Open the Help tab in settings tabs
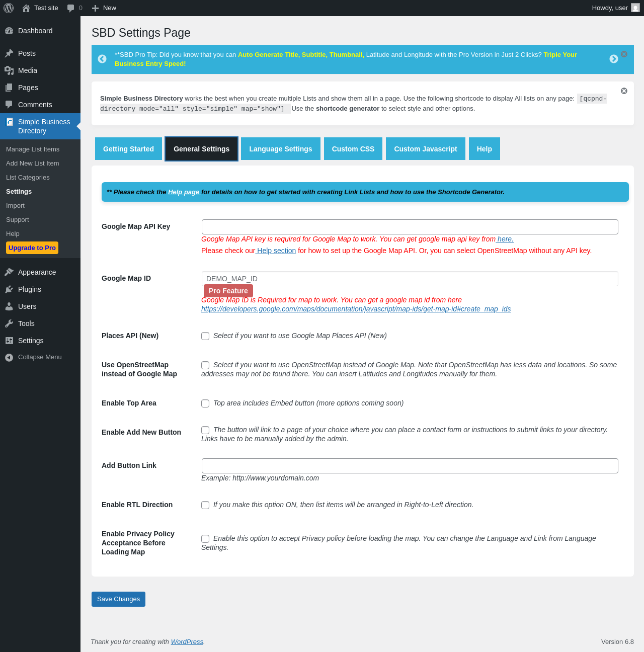Viewport: 644px width, 652px height. 485,149
